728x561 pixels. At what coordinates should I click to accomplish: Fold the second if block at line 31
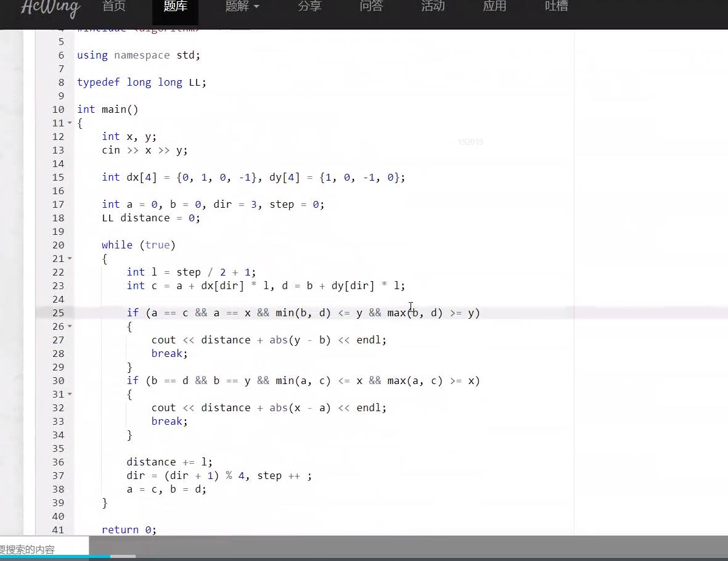click(70, 395)
